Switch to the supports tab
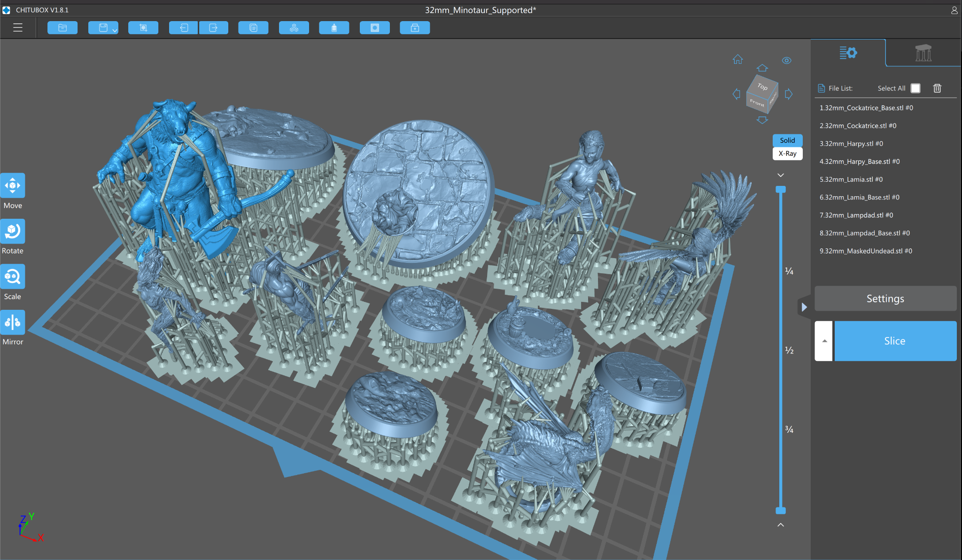 923,53
